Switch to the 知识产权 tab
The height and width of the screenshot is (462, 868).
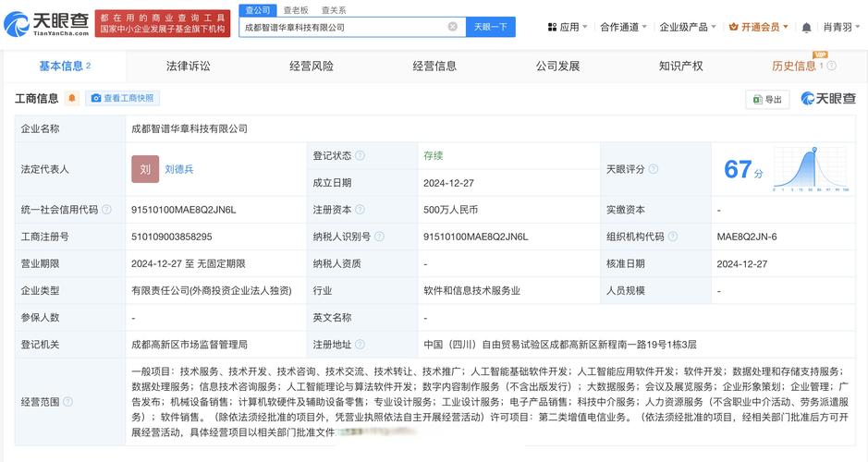[681, 66]
